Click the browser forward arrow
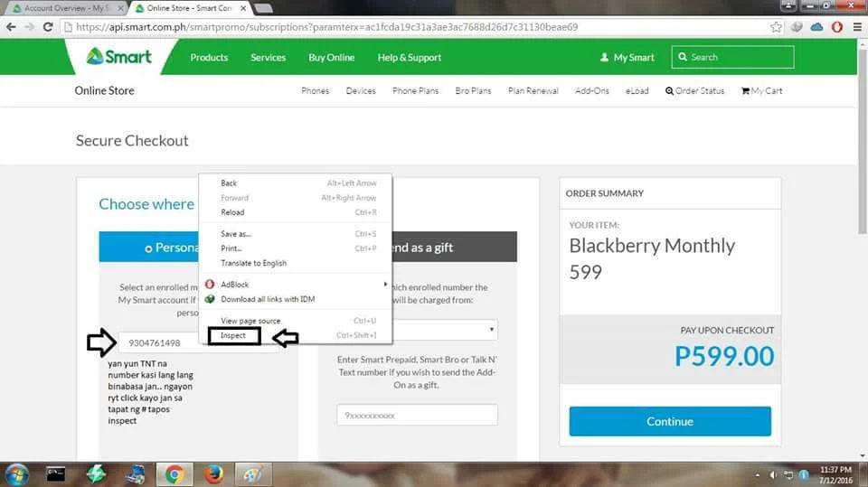The image size is (868, 487). tap(29, 26)
